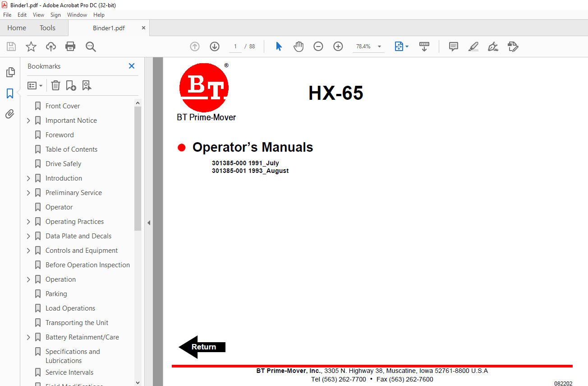The width and height of the screenshot is (588, 386).
Task: Open the View menu
Action: click(38, 15)
